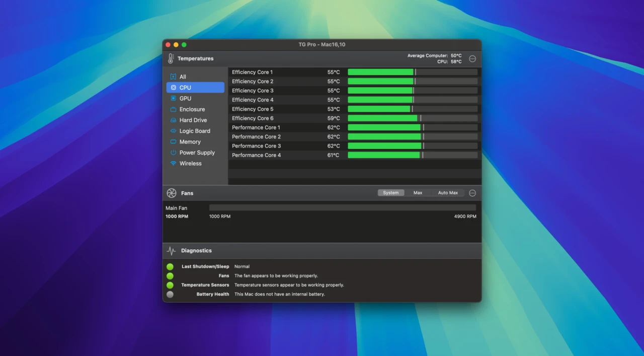Click the thermometer Temperatures icon
This screenshot has width=644, height=356.
coord(171,58)
